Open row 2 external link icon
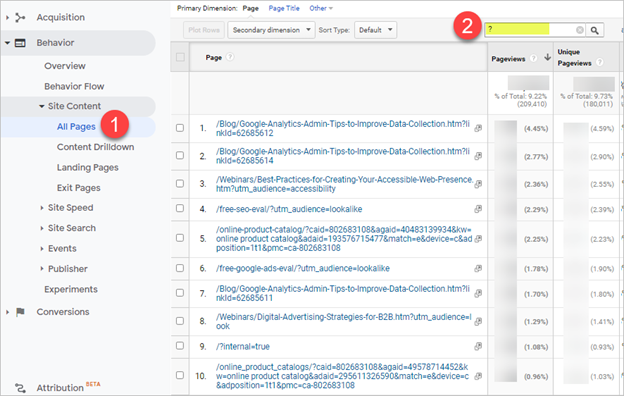 click(478, 156)
